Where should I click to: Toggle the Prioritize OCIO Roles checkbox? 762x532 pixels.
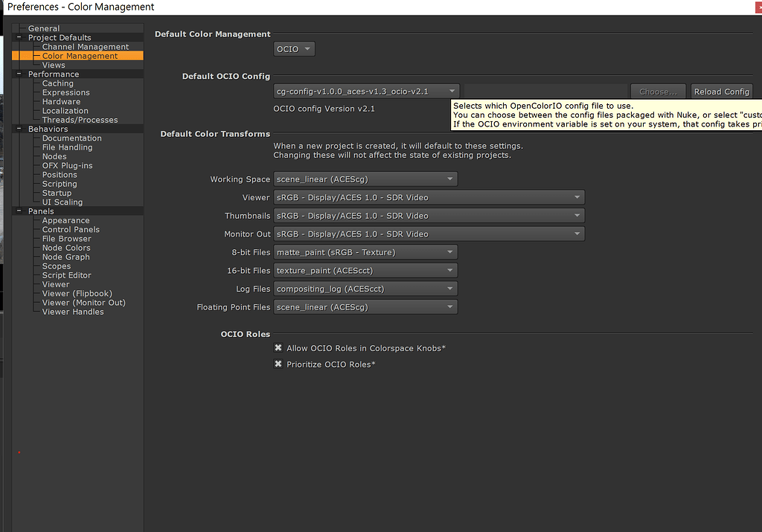point(279,363)
